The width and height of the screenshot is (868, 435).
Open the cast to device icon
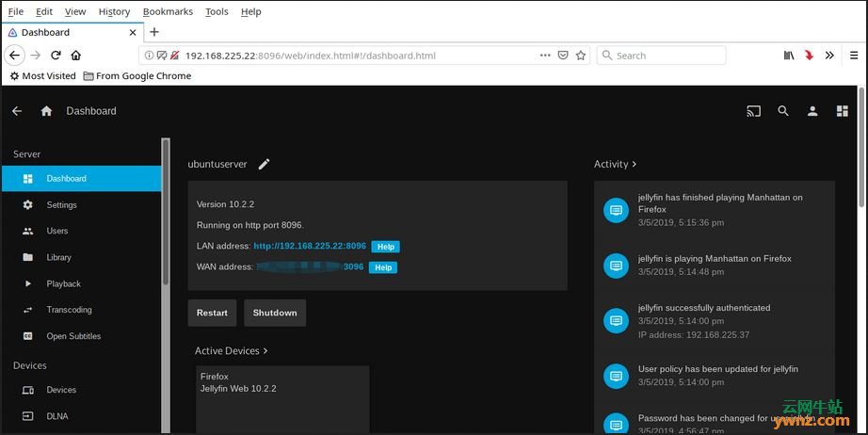753,111
